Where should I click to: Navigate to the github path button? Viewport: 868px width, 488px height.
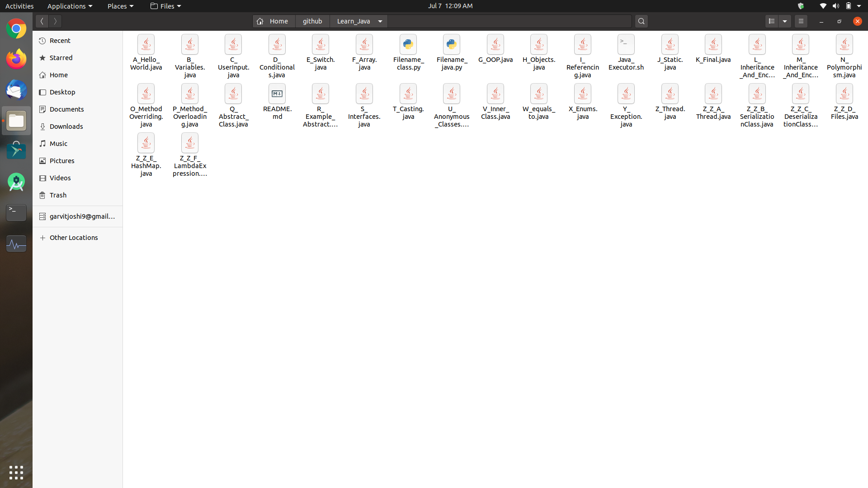[312, 21]
